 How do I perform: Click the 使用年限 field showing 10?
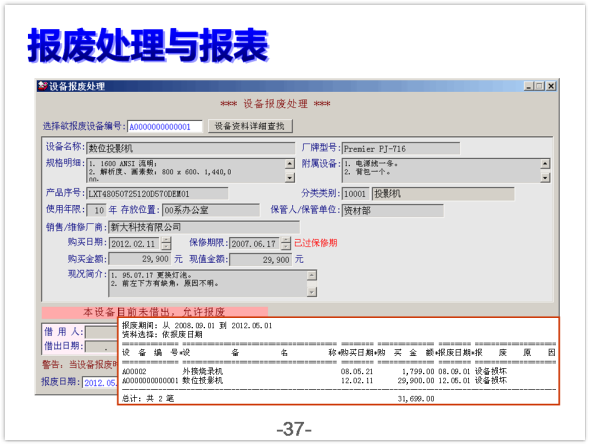pyautogui.click(x=96, y=210)
